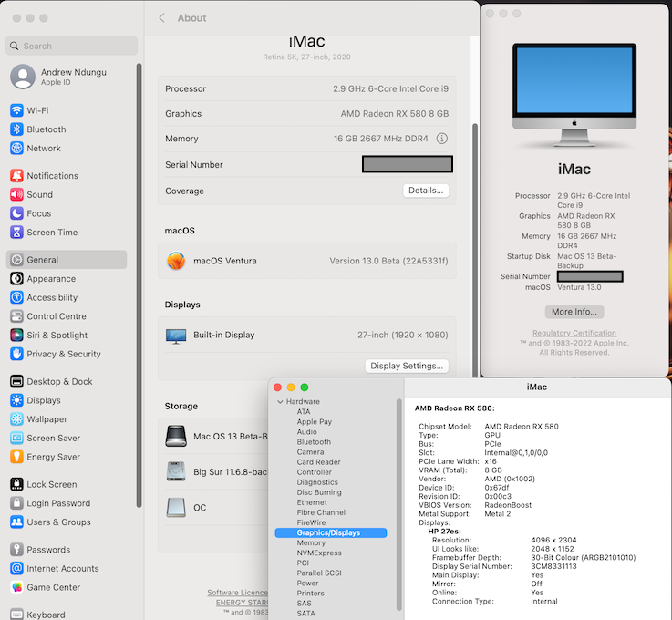Select the Sound speaker icon

coord(16,194)
